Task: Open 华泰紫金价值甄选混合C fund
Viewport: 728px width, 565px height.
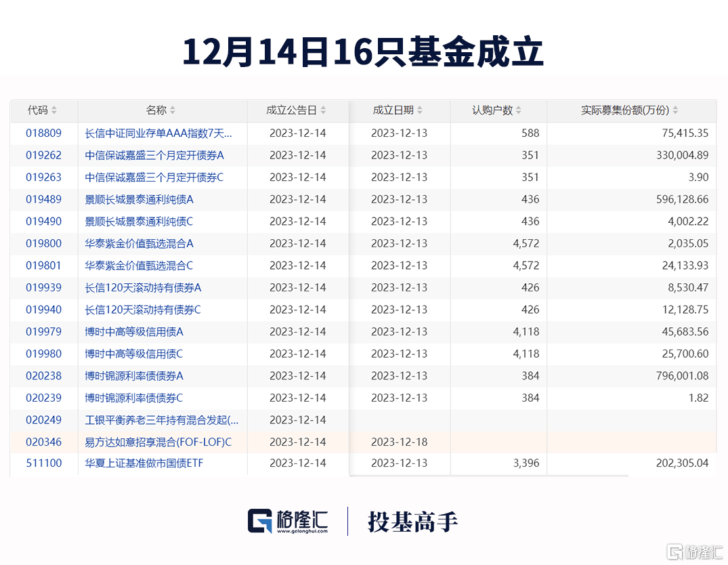Action: pos(139,266)
